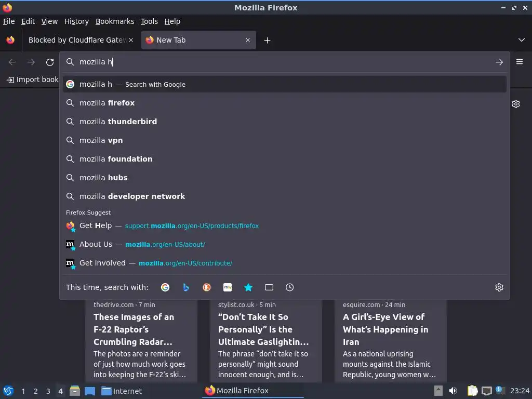Click the address bar input field
The height and width of the screenshot is (399, 532).
[x=285, y=62]
